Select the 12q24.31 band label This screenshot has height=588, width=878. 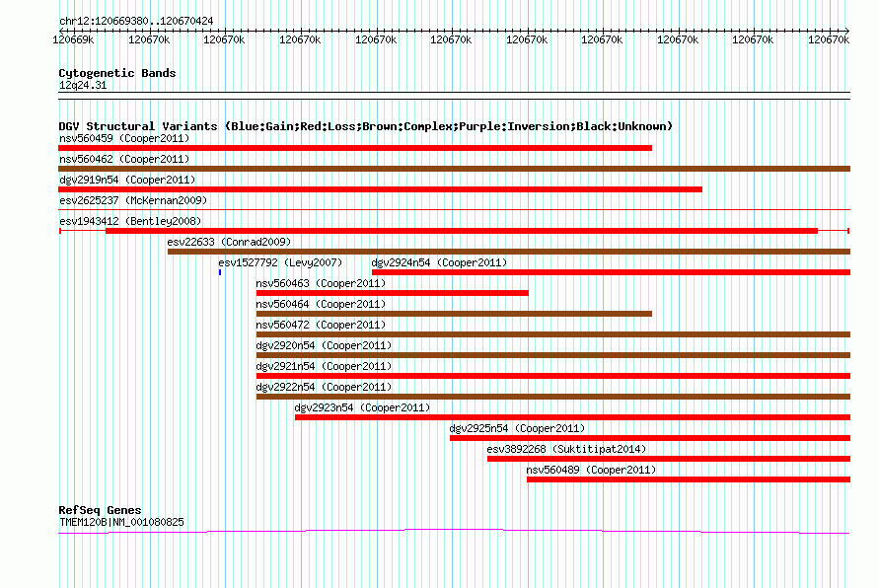83,85
